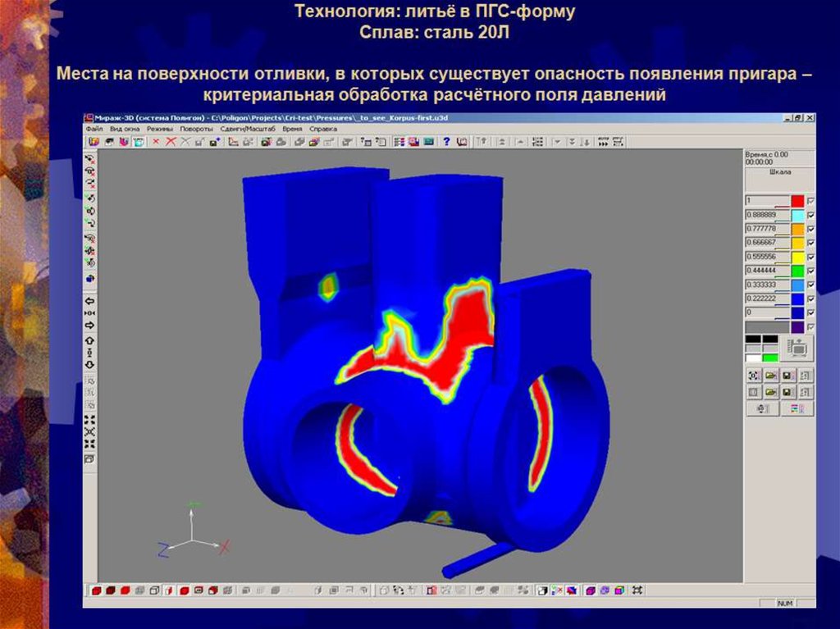The width and height of the screenshot is (840, 629).
Task: Click the scale value field showing 1
Action: coord(767,201)
